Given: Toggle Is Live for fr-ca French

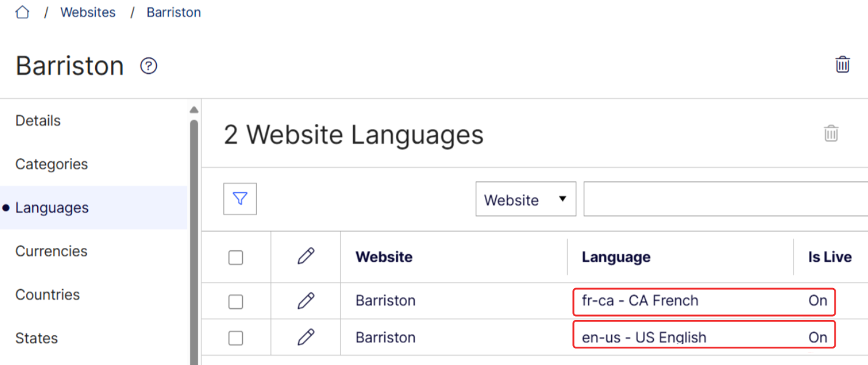Looking at the screenshot, I should point(818,300).
